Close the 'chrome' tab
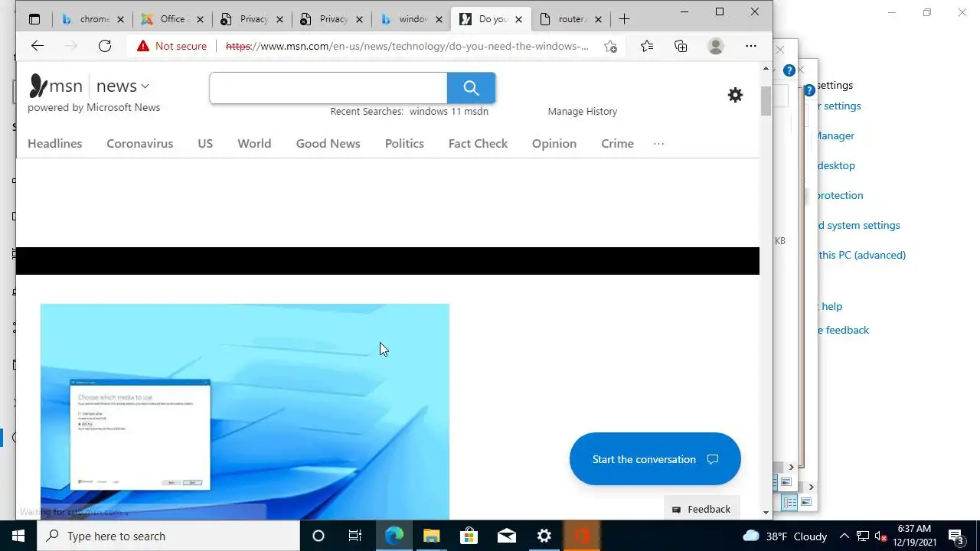980x551 pixels. [120, 19]
